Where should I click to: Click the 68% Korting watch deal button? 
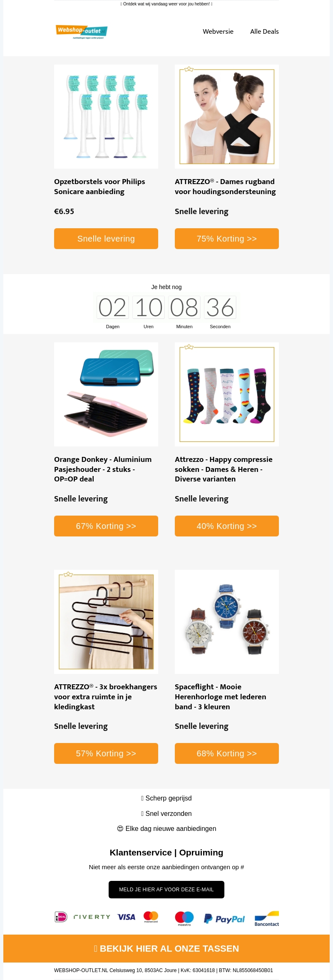pyautogui.click(x=227, y=753)
